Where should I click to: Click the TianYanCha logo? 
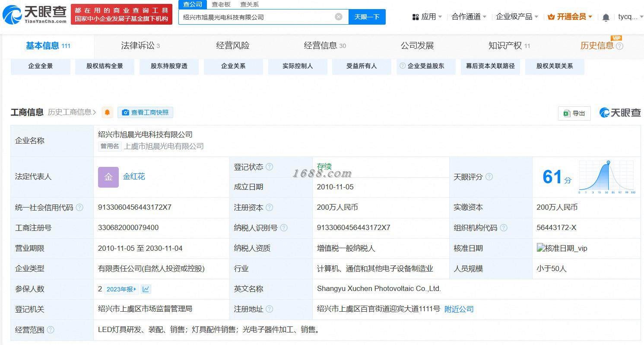pyautogui.click(x=35, y=15)
